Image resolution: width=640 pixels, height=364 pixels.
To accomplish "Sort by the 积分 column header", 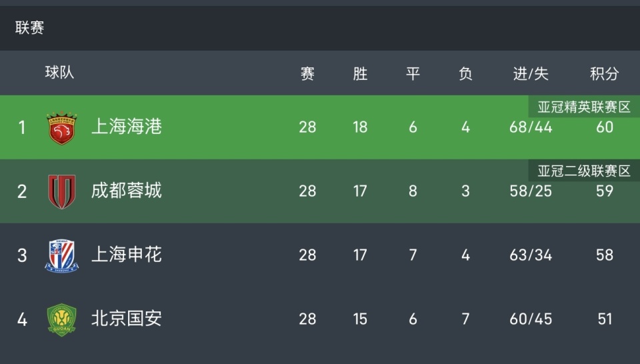I will (604, 74).
